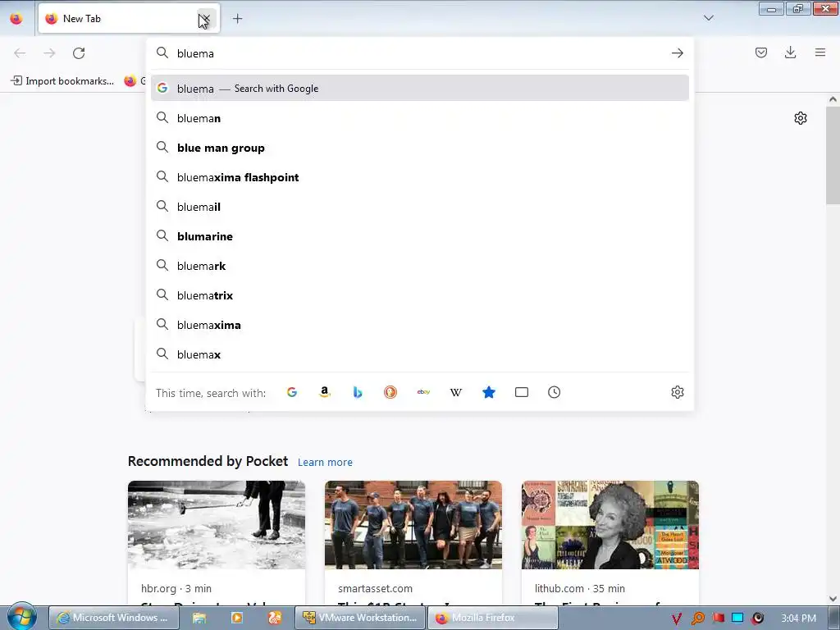Click in the address bar text field
Viewport: 840px width, 630px height.
[x=421, y=53]
